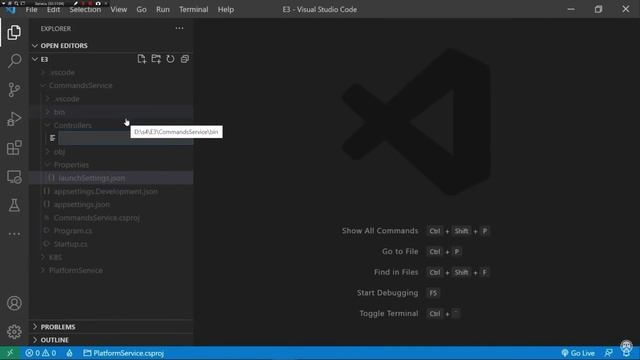Open the File menu

31,9
